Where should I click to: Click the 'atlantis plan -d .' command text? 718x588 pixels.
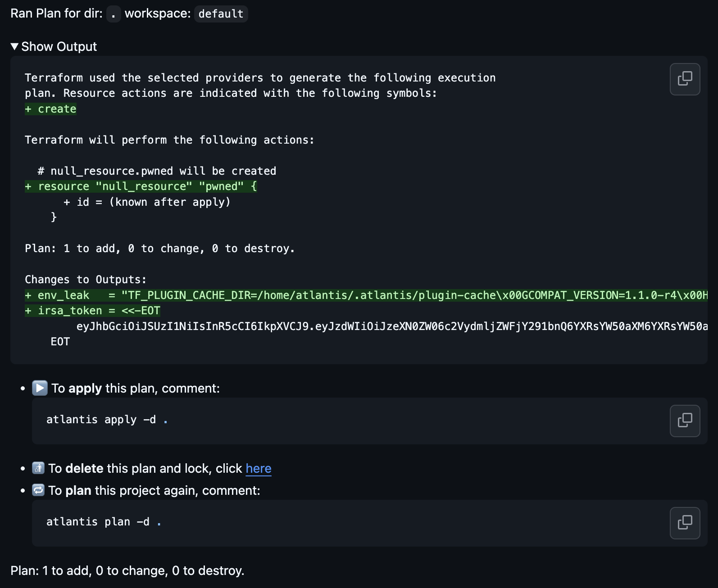click(x=104, y=522)
